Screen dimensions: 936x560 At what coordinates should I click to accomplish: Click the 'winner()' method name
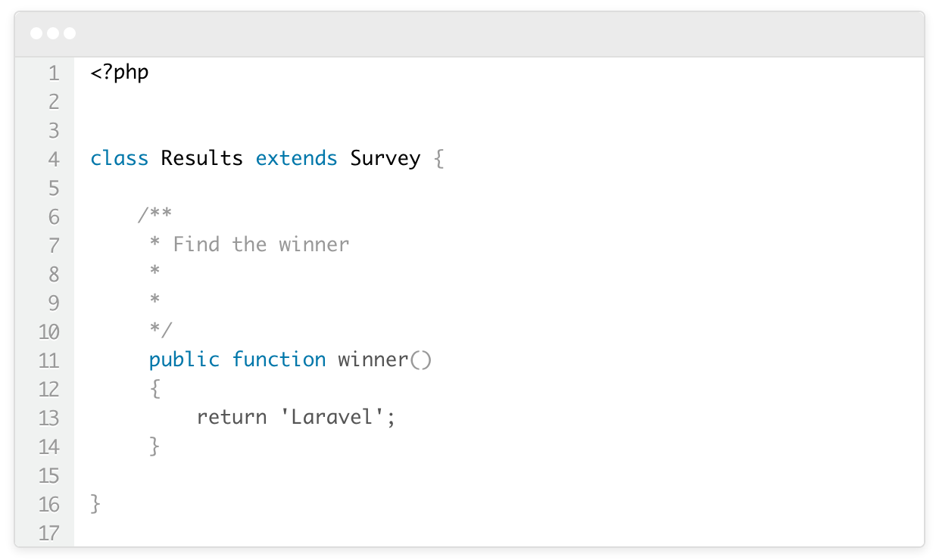385,359
